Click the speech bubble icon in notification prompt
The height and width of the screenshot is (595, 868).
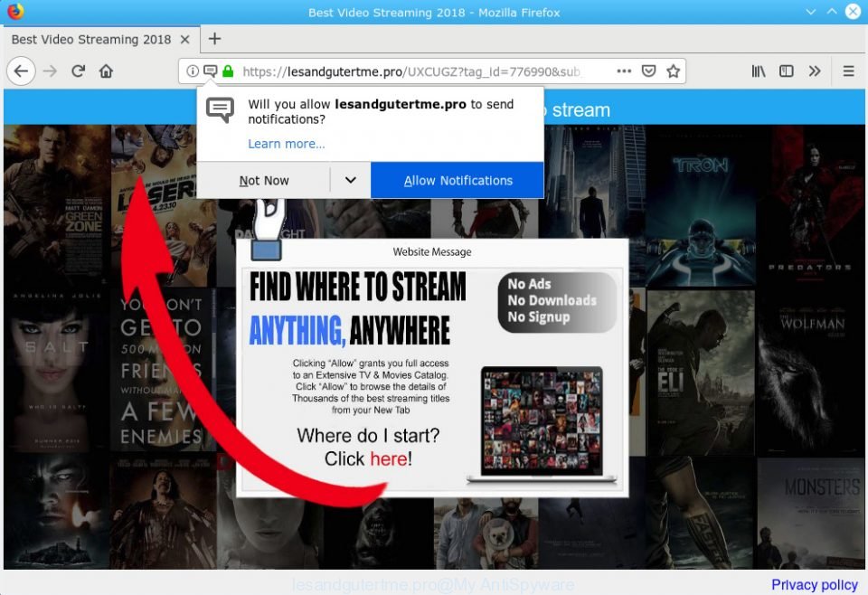[221, 110]
